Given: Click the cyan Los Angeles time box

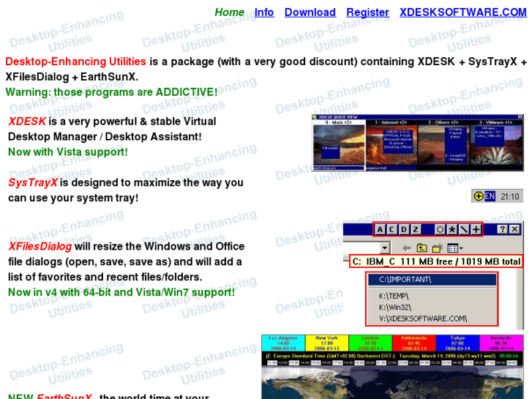Looking at the screenshot, I should tap(283, 343).
